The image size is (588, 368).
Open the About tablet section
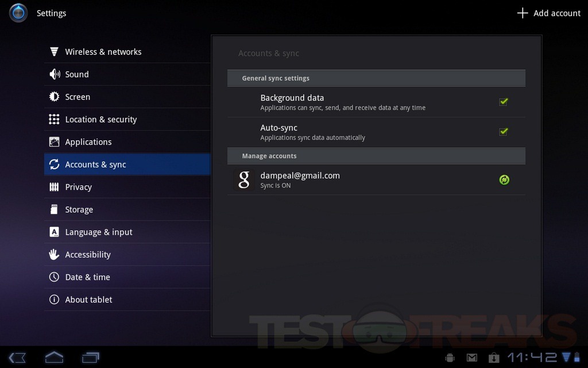[x=88, y=300]
